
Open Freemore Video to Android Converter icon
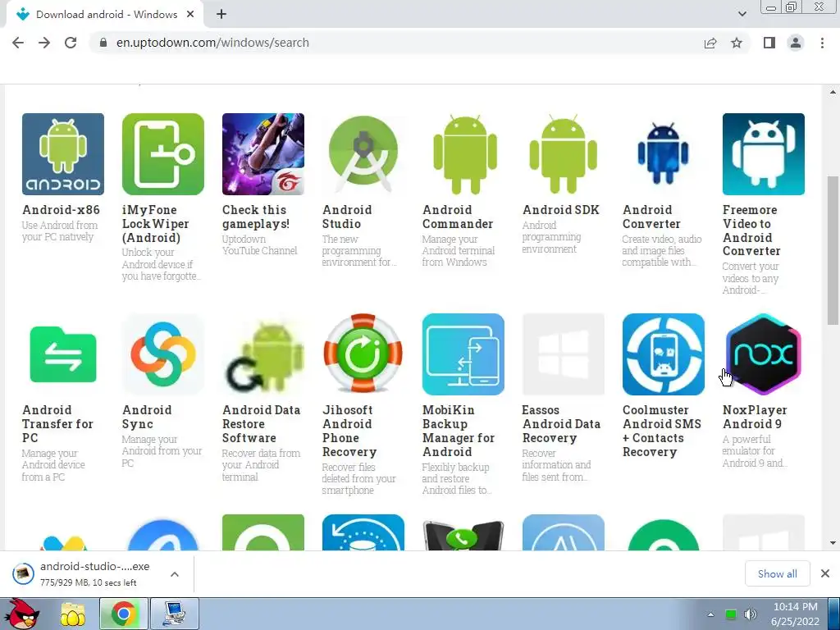pos(764,154)
